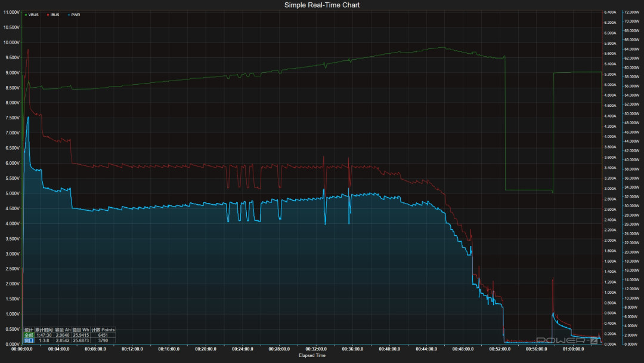Select the green 全部 row label in stats table
This screenshot has height=363, width=644.
(29, 335)
